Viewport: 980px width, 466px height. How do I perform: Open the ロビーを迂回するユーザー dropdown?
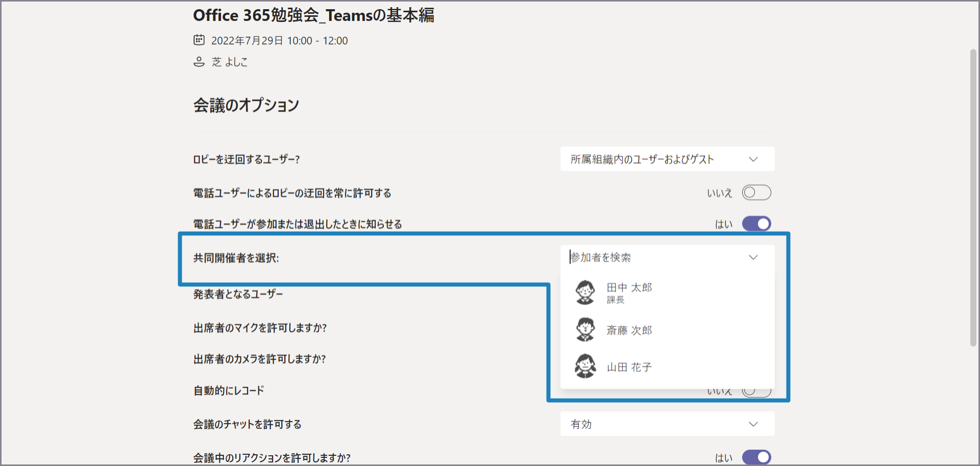coord(667,159)
